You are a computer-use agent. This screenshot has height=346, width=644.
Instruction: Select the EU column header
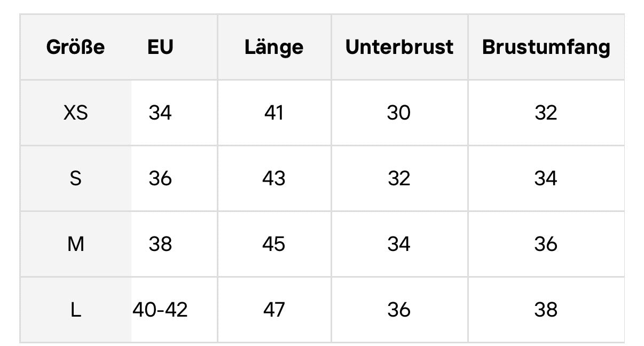160,48
